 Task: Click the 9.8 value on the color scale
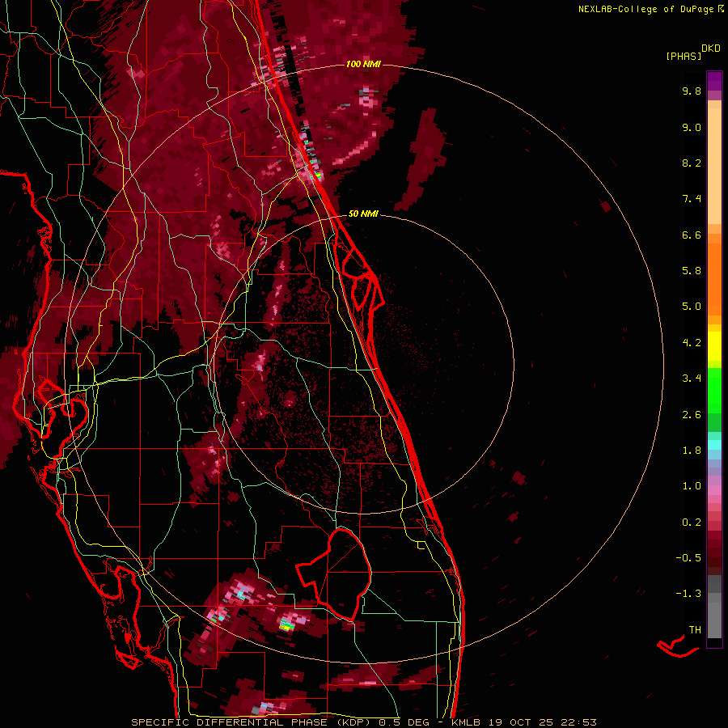(692, 91)
